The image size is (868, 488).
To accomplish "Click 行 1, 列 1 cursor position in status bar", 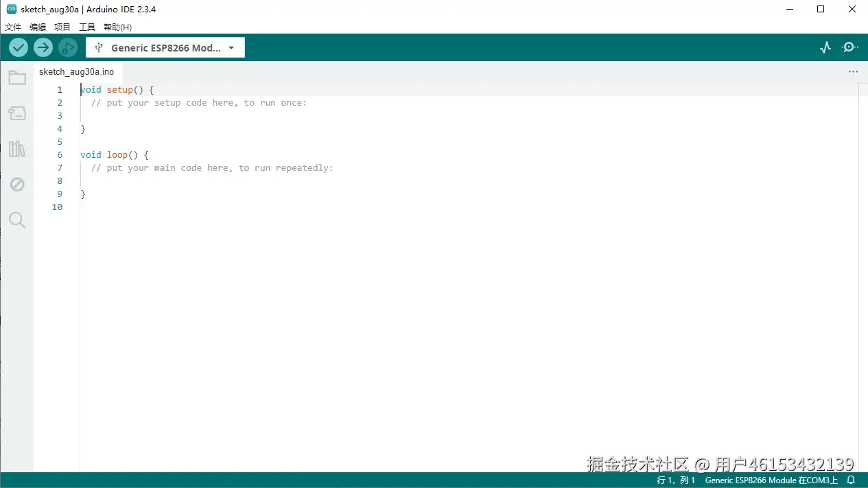I will click(676, 480).
